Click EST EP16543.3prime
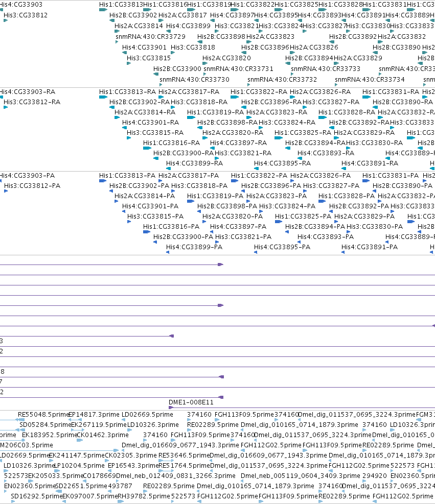This screenshot has height=504, width=435. click(133, 465)
